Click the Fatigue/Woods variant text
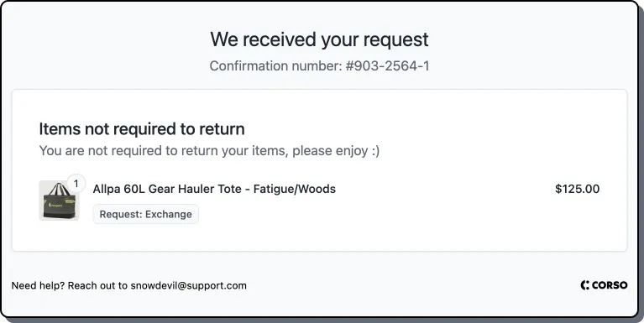 coord(295,189)
